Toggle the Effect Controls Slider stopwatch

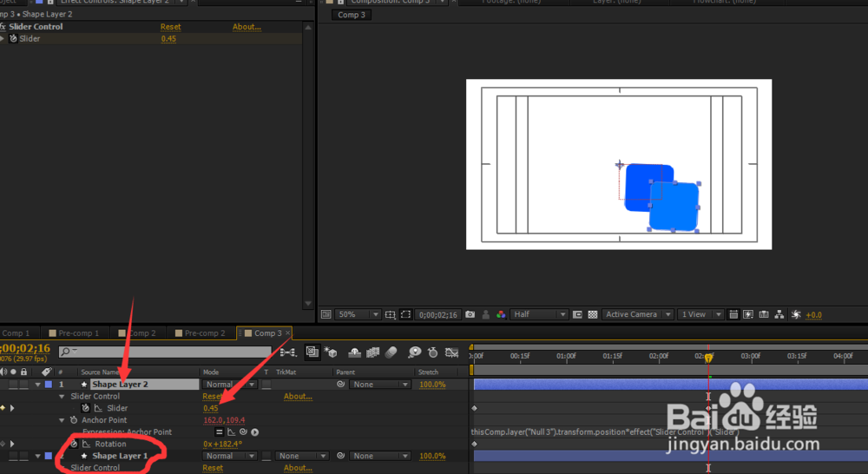[x=13, y=39]
